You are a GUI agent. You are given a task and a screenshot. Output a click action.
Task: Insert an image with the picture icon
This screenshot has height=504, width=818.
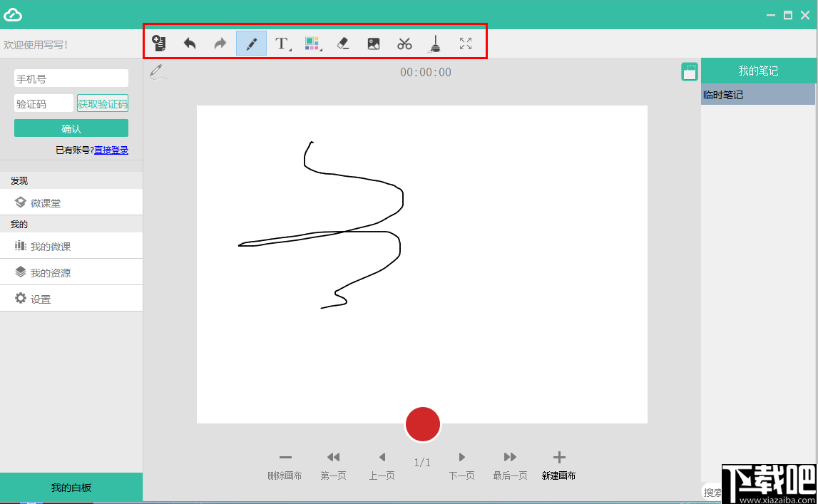tap(374, 43)
